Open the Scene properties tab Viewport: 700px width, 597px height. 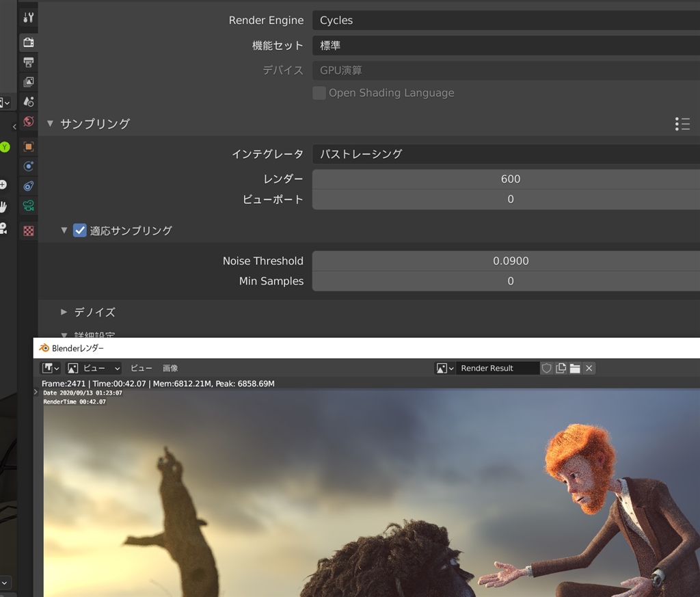[x=29, y=102]
